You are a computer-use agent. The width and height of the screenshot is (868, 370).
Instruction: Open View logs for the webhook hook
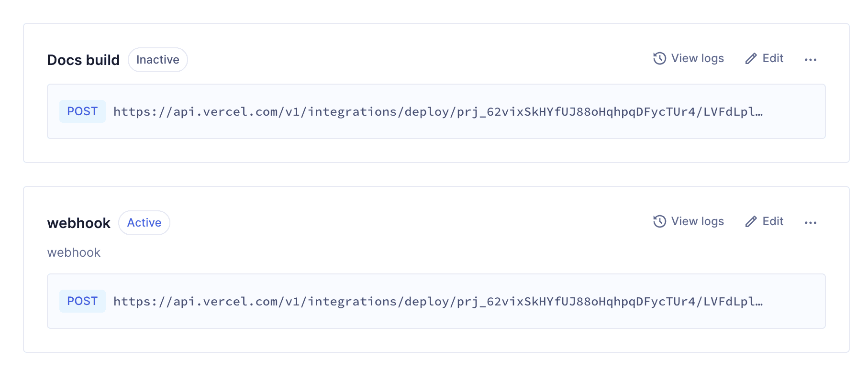point(697,221)
